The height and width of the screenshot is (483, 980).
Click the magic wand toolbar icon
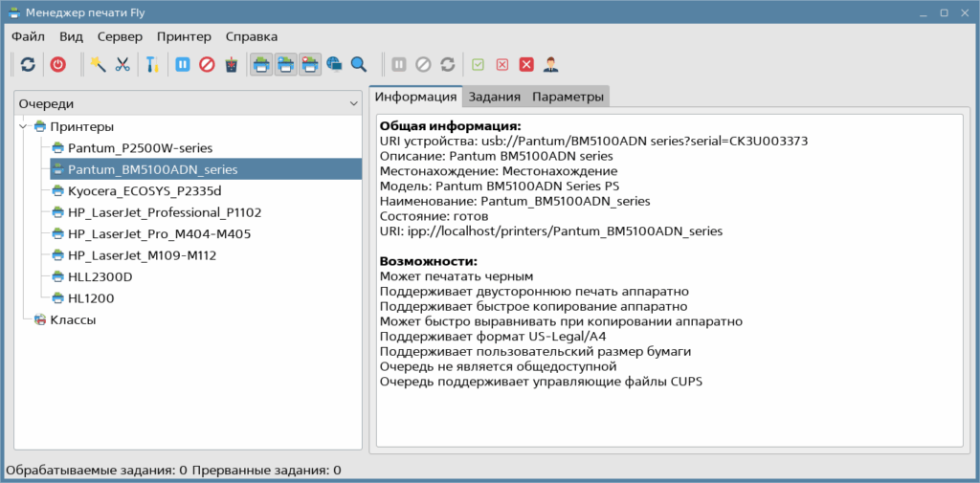click(98, 64)
